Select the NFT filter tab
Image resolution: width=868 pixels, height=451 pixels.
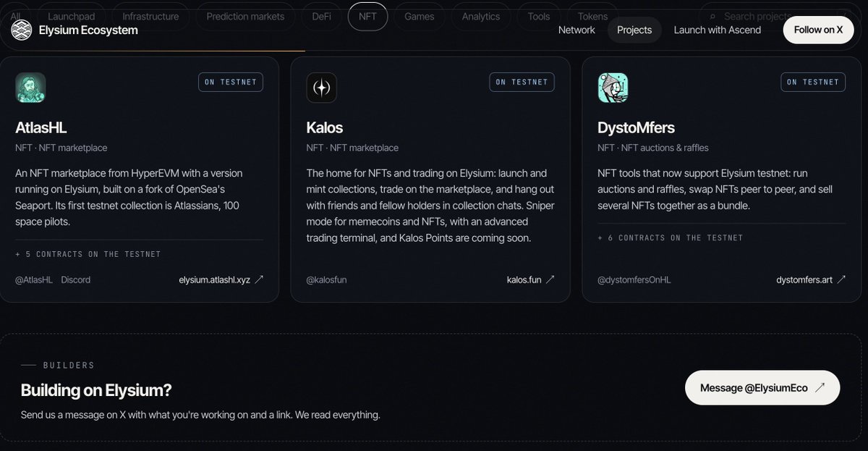(x=367, y=16)
